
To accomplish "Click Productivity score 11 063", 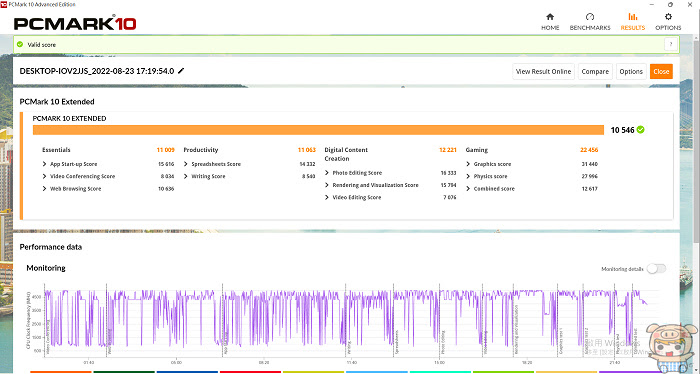I will click(307, 150).
